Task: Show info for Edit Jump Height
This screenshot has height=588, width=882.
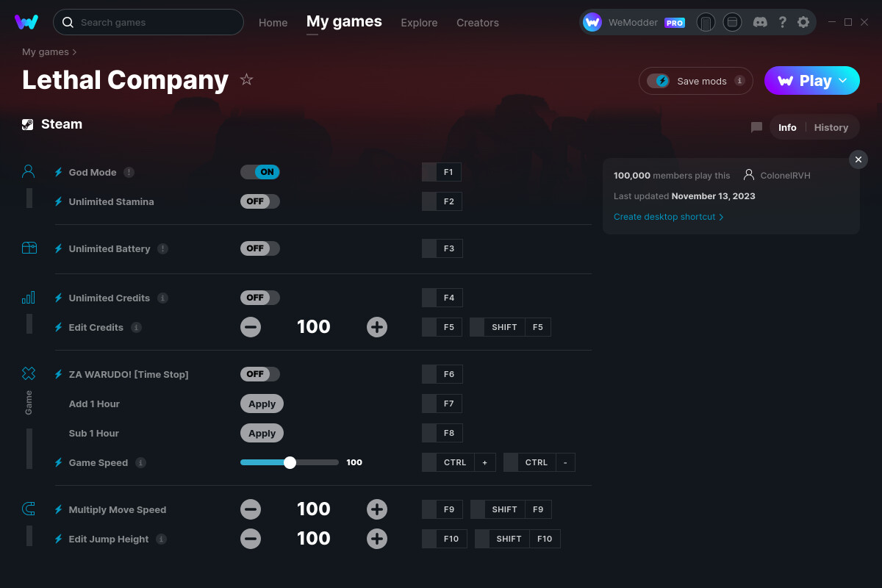Action: [x=162, y=539]
